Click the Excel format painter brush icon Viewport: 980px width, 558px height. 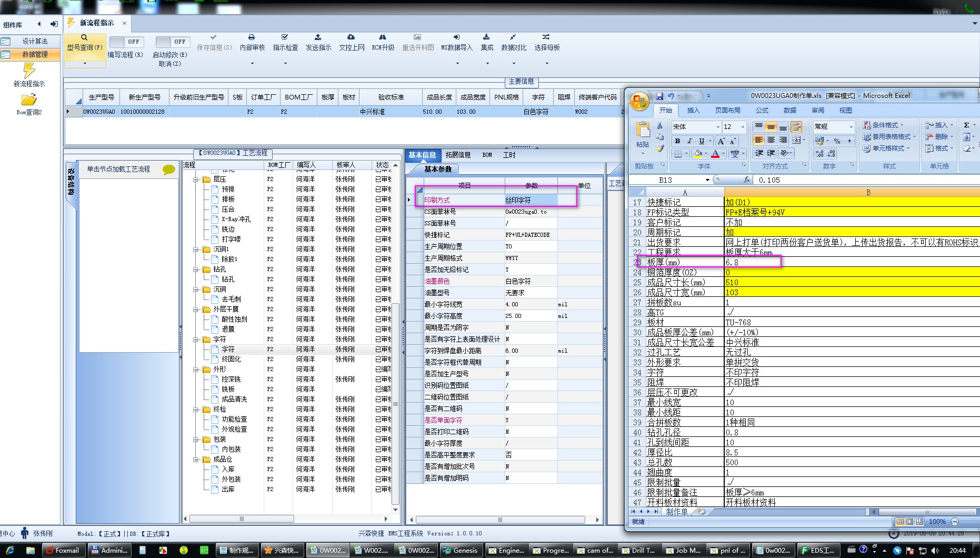660,149
